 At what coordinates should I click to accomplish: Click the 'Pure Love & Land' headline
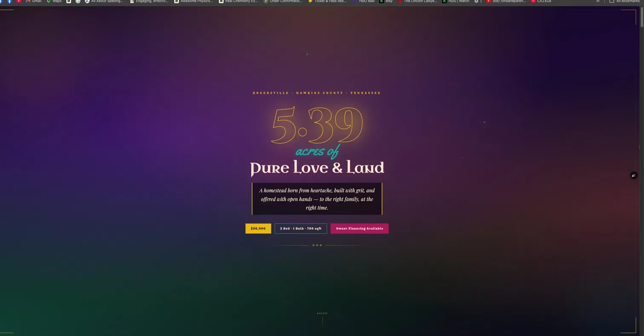(317, 168)
